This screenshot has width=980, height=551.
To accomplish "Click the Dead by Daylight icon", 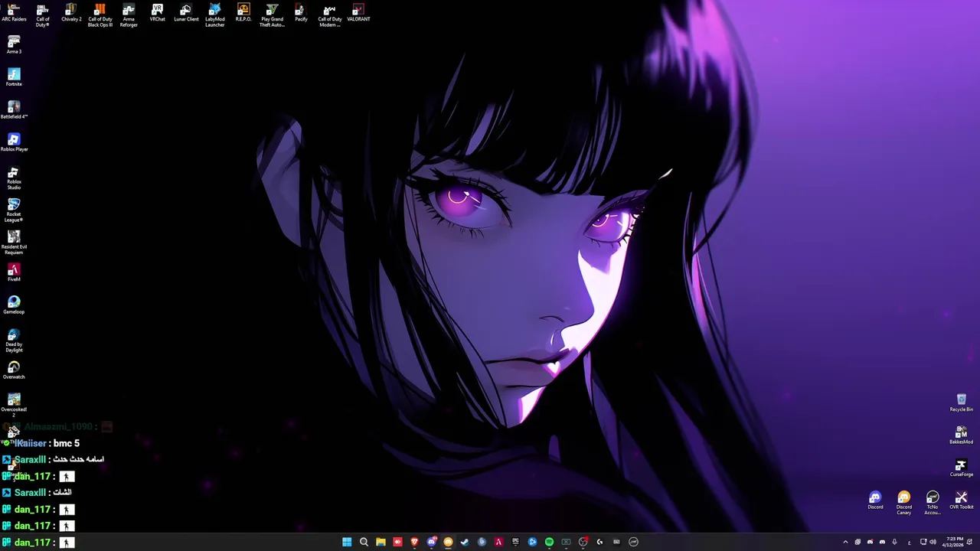I will [14, 341].
